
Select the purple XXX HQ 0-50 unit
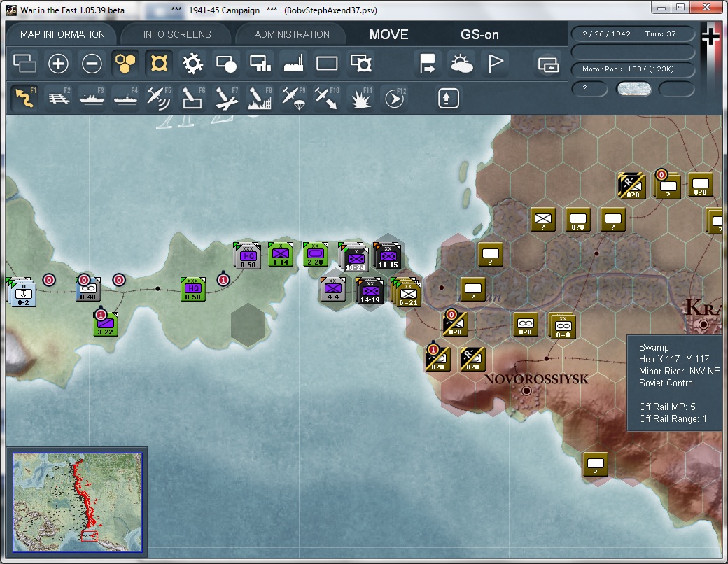coord(248,256)
